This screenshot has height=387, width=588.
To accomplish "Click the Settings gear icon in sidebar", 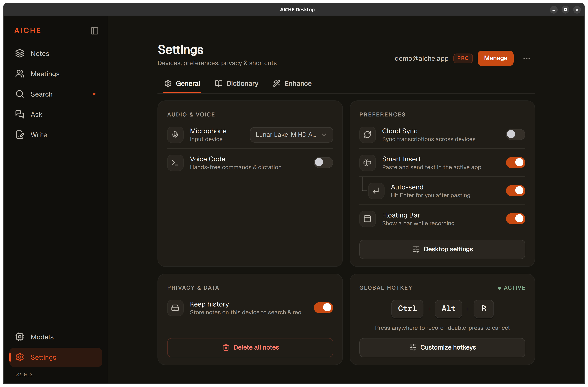I will [x=20, y=357].
